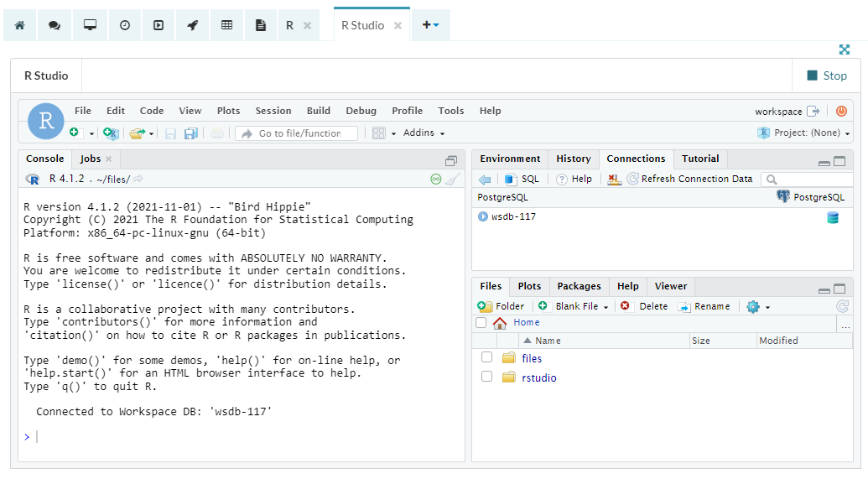Image resolution: width=868 pixels, height=479 pixels.
Task: Open the Profile menu
Action: point(408,111)
